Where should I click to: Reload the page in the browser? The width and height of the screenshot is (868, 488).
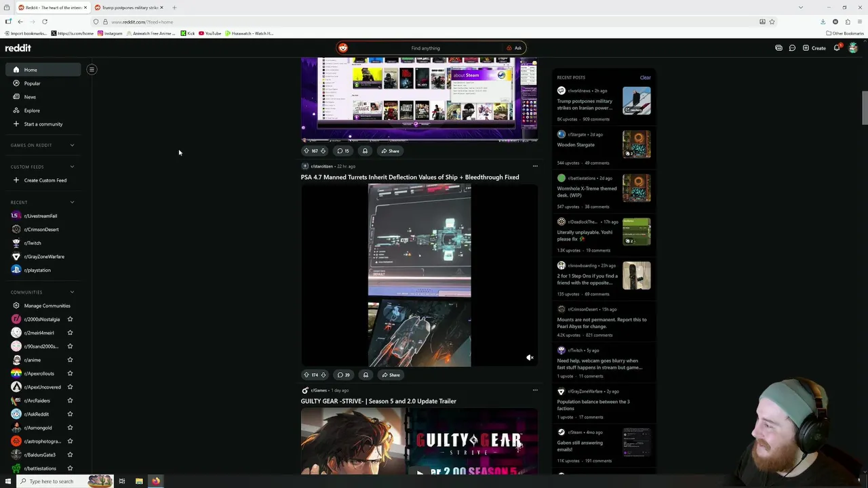(45, 22)
